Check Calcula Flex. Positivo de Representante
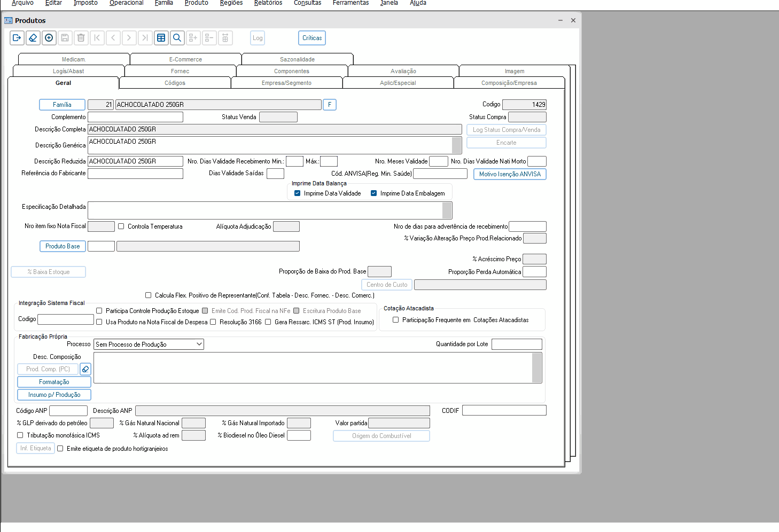The width and height of the screenshot is (779, 532). (x=149, y=295)
